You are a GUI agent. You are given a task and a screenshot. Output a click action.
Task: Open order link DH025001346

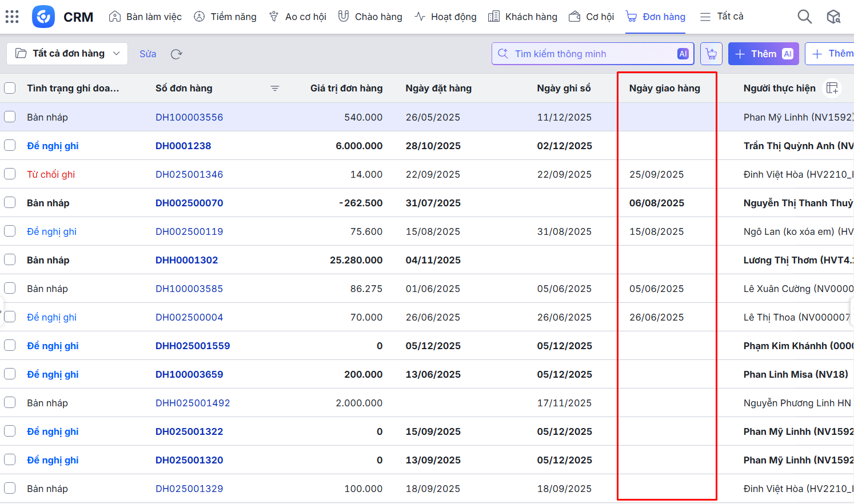point(189,174)
